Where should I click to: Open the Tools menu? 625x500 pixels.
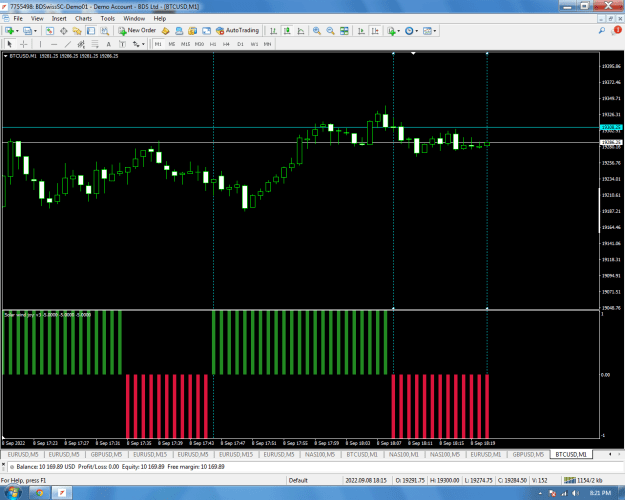tap(108, 18)
